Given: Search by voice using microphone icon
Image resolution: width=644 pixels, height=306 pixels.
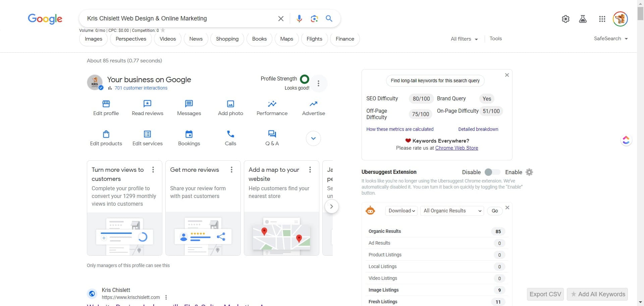Looking at the screenshot, I should (x=299, y=19).
